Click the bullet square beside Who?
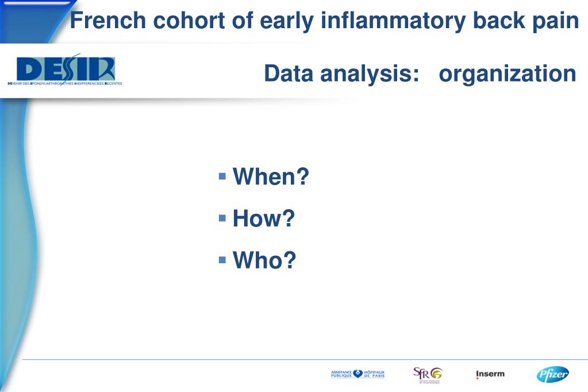This screenshot has height=392, width=588. click(x=222, y=260)
